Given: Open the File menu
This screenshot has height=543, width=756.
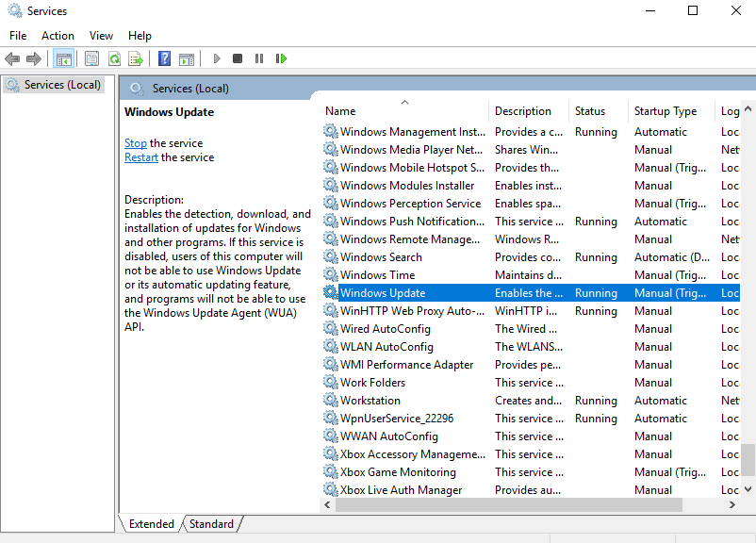Looking at the screenshot, I should click(18, 36).
